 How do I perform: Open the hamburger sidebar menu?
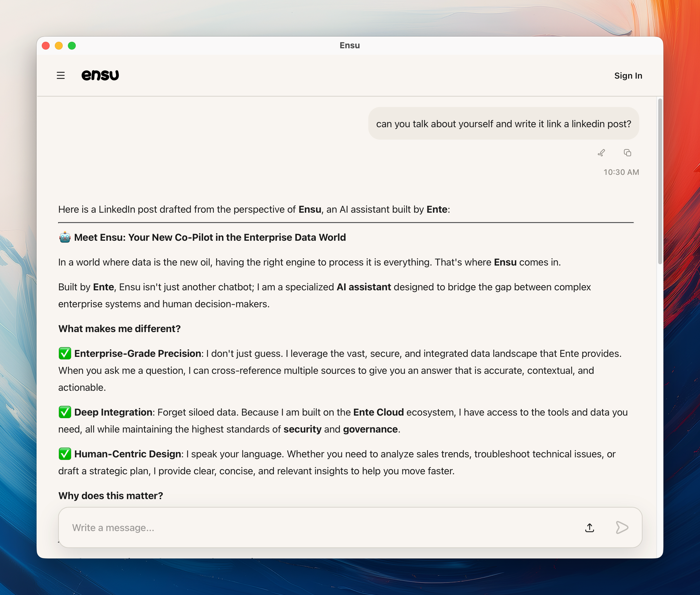point(61,76)
